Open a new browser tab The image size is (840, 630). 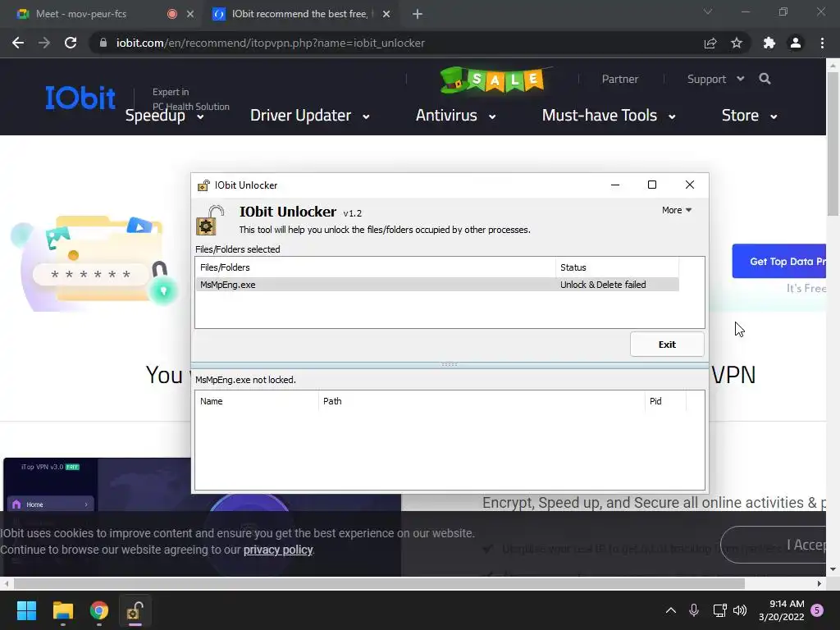(x=418, y=14)
